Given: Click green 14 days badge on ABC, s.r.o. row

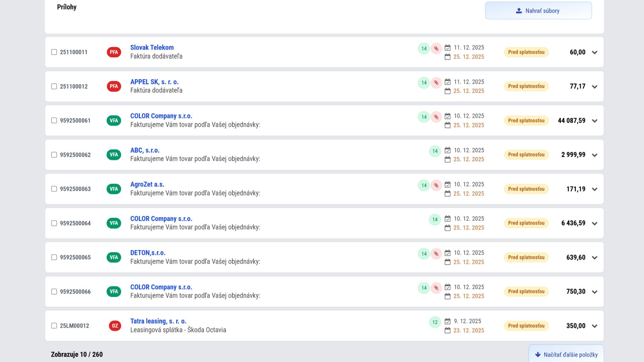Looking at the screenshot, I should (435, 151).
